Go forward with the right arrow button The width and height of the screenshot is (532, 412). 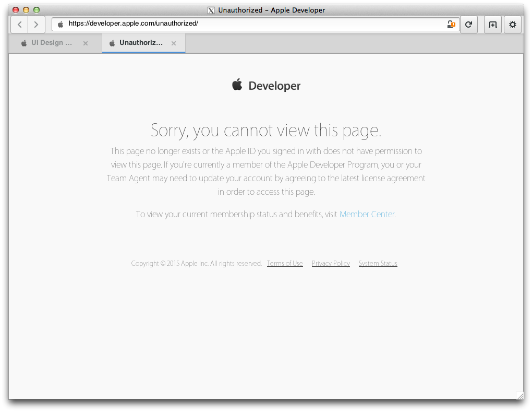click(x=36, y=25)
